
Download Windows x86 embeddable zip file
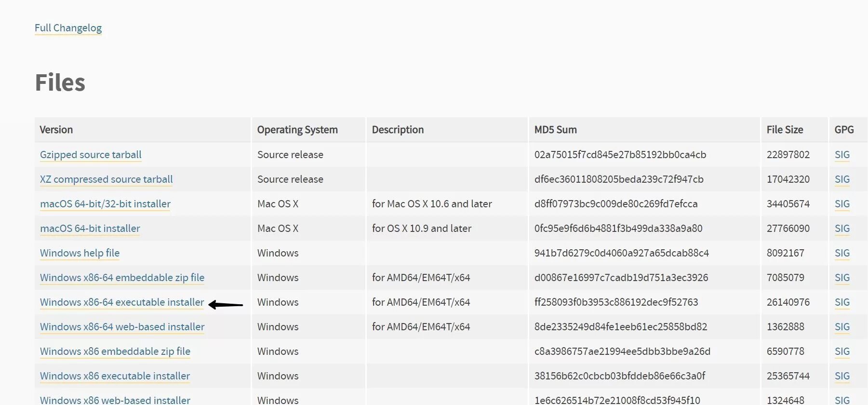(x=115, y=351)
